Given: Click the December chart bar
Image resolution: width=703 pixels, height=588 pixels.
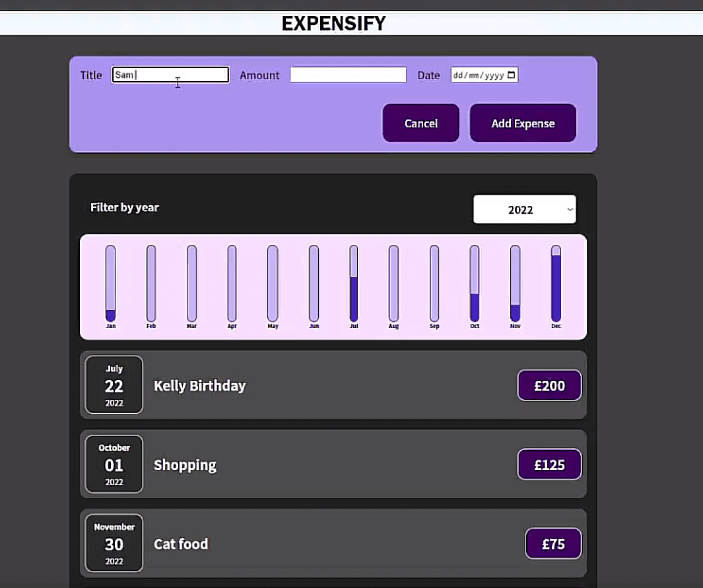Looking at the screenshot, I should [x=556, y=284].
